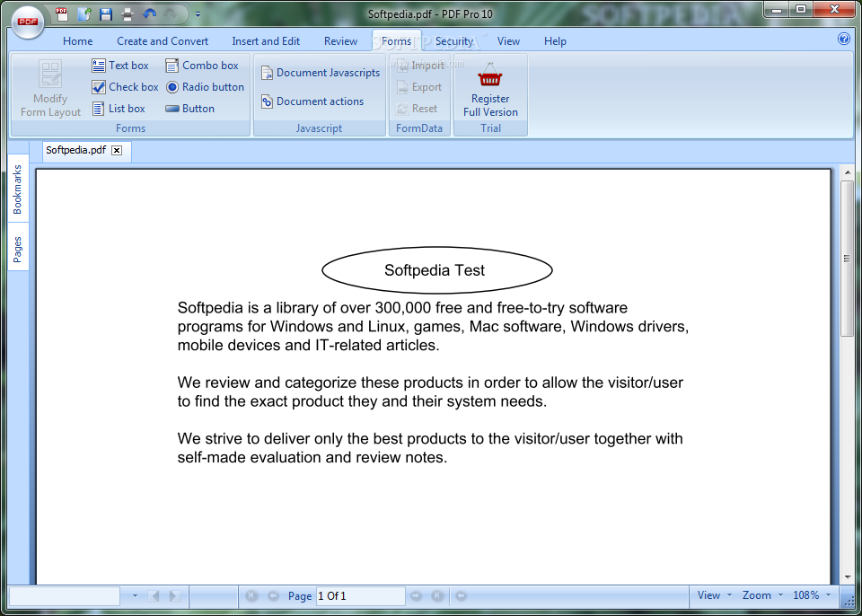This screenshot has height=616, width=862.
Task: Go to previous page arrow beside Page label
Action: click(273, 595)
